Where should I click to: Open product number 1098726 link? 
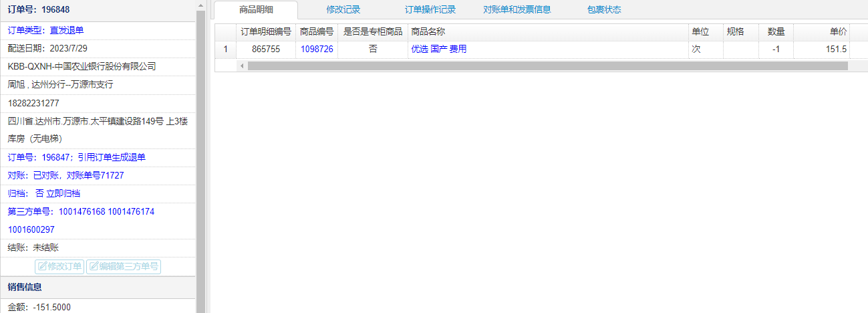(x=317, y=49)
